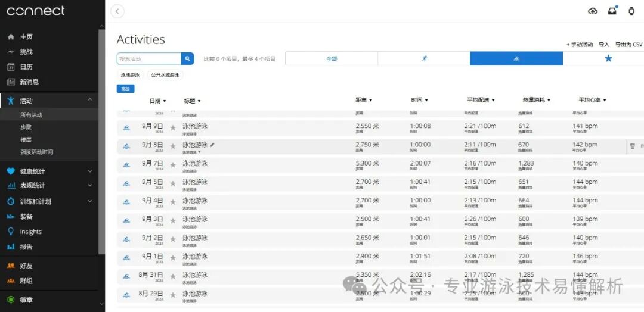Click the pencil edit icon on 9月8日 row
This screenshot has width=644, height=312.
click(x=212, y=145)
